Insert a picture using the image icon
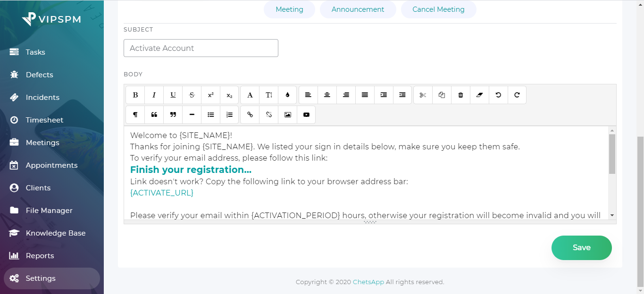Image resolution: width=644 pixels, height=294 pixels. [x=287, y=115]
